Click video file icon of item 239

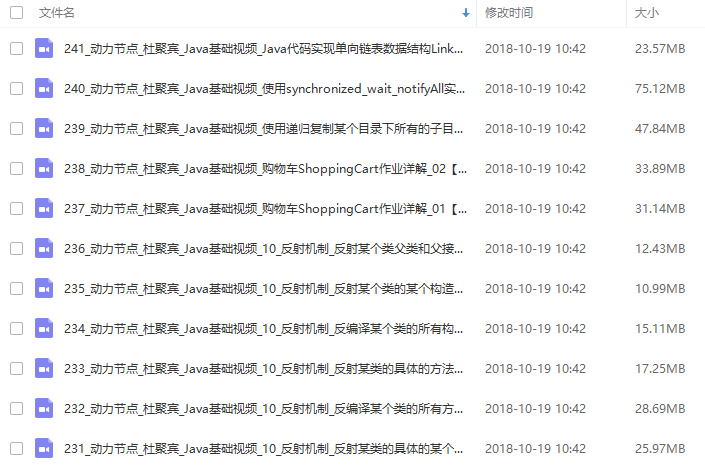coord(44,129)
